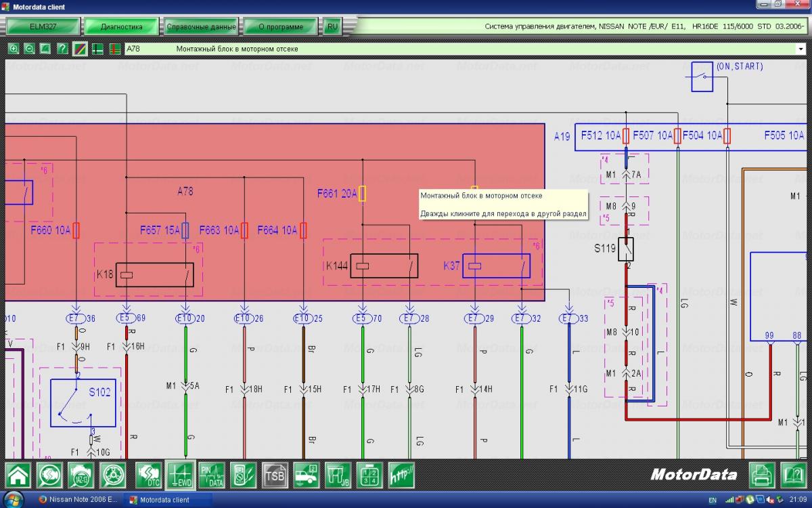Click fuse F661 20A in diagram
Viewport: 812px width, 508px height.
(x=363, y=193)
